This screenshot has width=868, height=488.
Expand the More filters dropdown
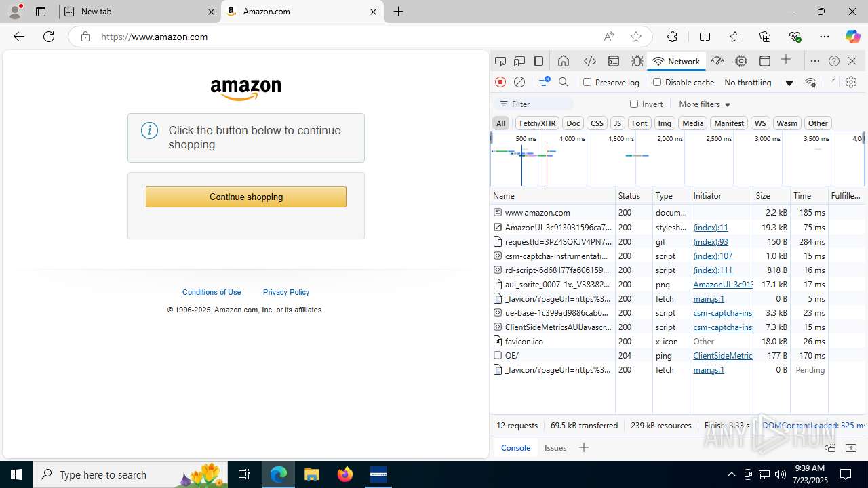705,104
